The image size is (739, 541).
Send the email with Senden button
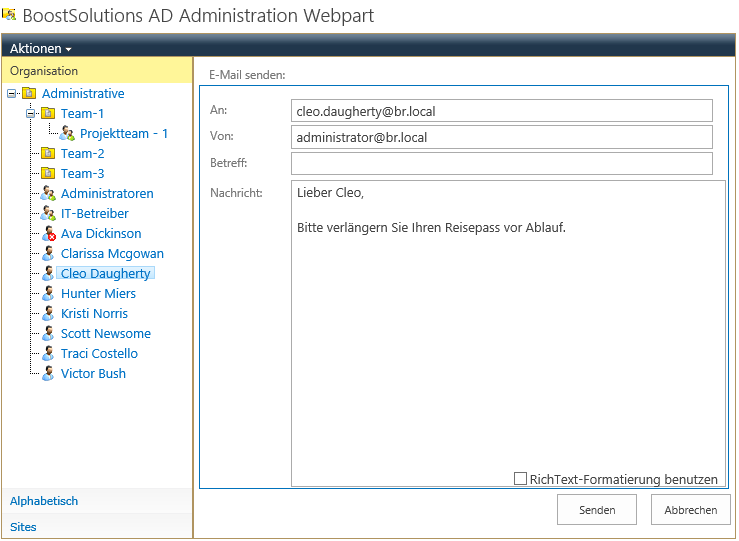[597, 509]
